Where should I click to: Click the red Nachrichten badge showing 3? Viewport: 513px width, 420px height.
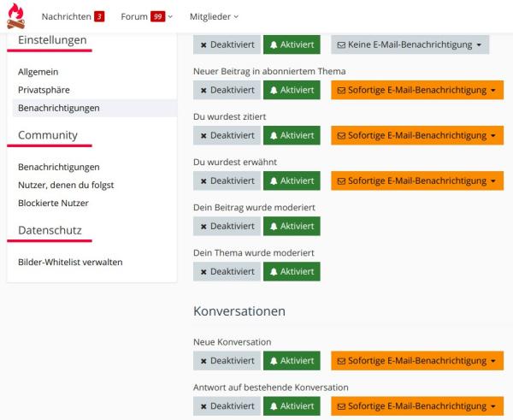[x=99, y=16]
